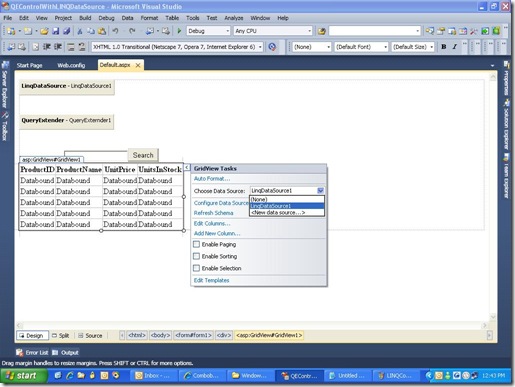Tick the Enable Selection checkbox

tap(197, 268)
